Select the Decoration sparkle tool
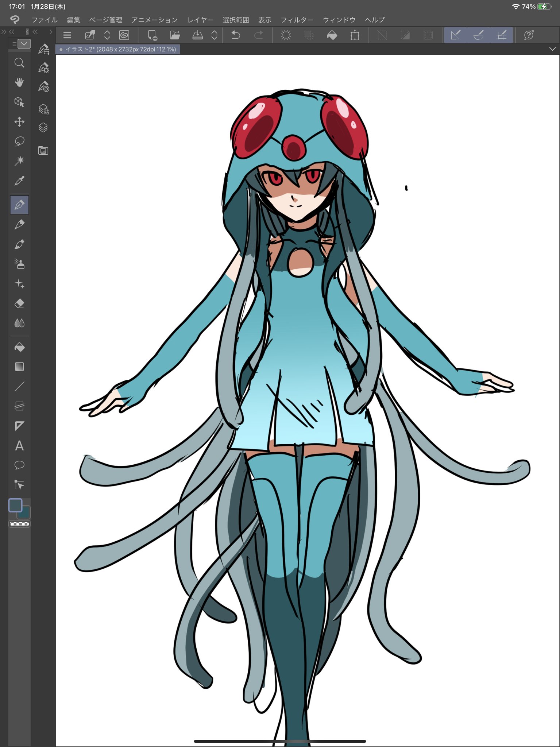Image resolution: width=560 pixels, height=747 pixels. pos(19,283)
